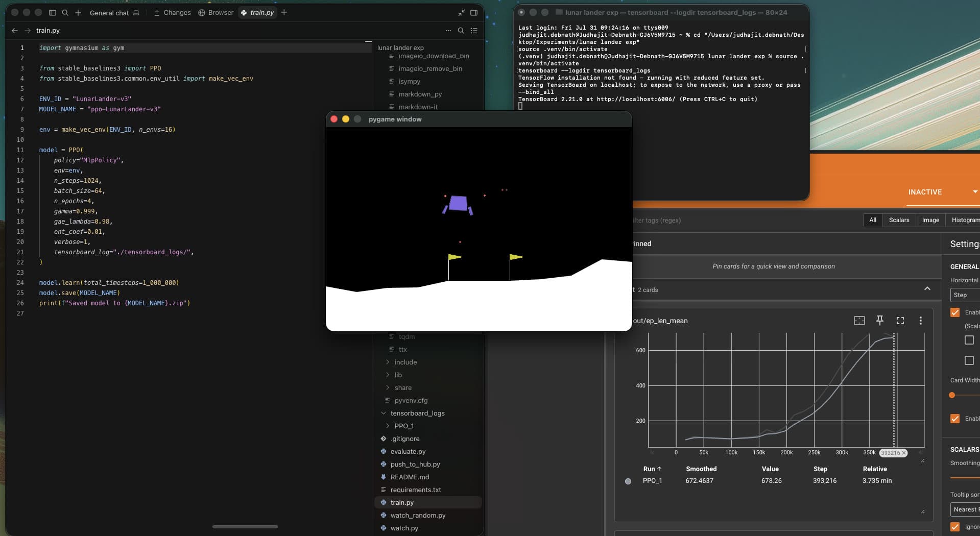Click the Smoothing slider track in Scalars
Screen dimensions: 980x536
click(x=965, y=478)
